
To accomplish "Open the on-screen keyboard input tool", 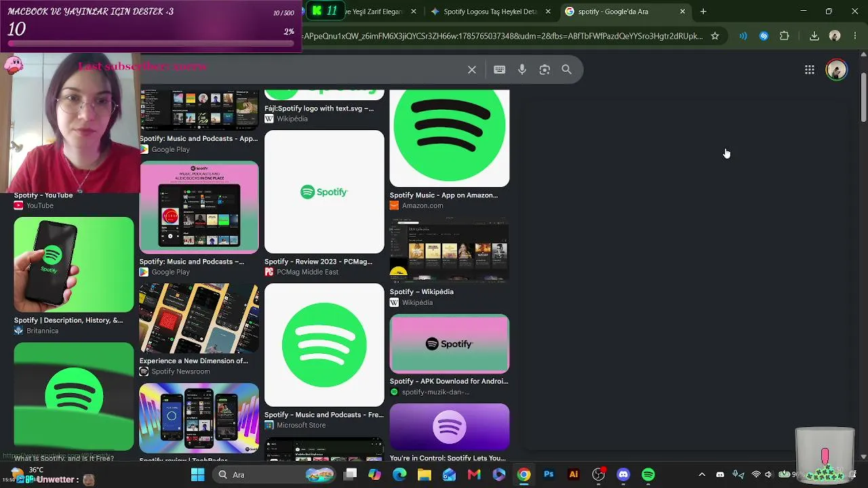I will (500, 70).
